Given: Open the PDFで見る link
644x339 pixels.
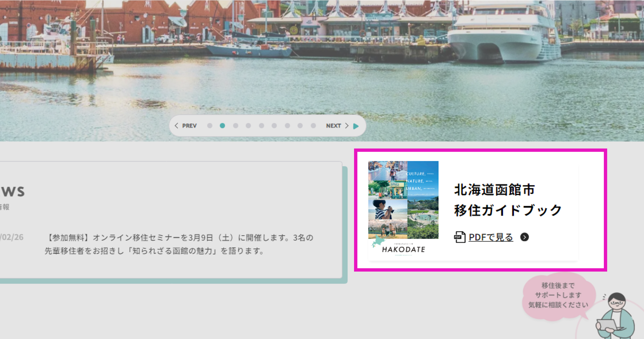Looking at the screenshot, I should coord(491,237).
